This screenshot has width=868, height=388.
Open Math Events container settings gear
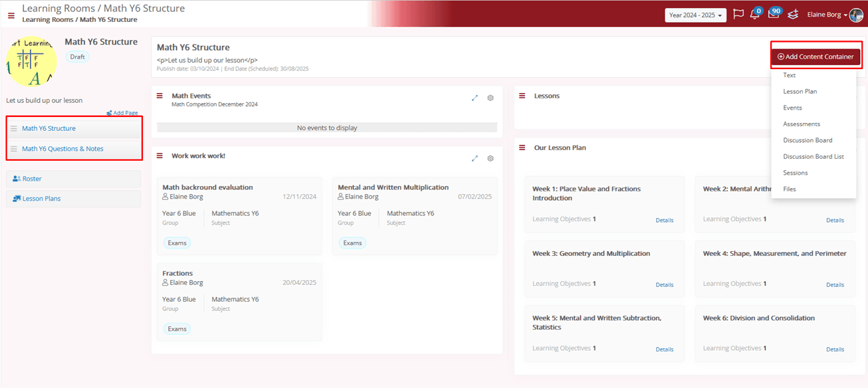[x=490, y=98]
